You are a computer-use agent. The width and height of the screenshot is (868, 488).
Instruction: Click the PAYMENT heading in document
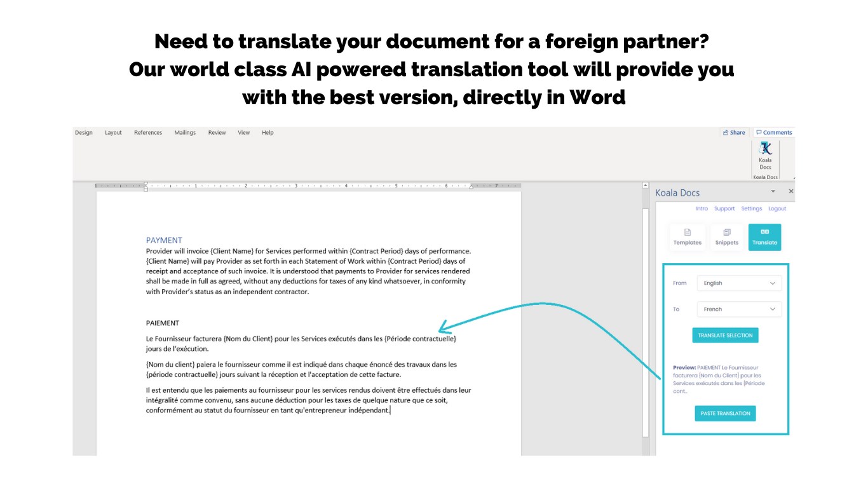(164, 240)
